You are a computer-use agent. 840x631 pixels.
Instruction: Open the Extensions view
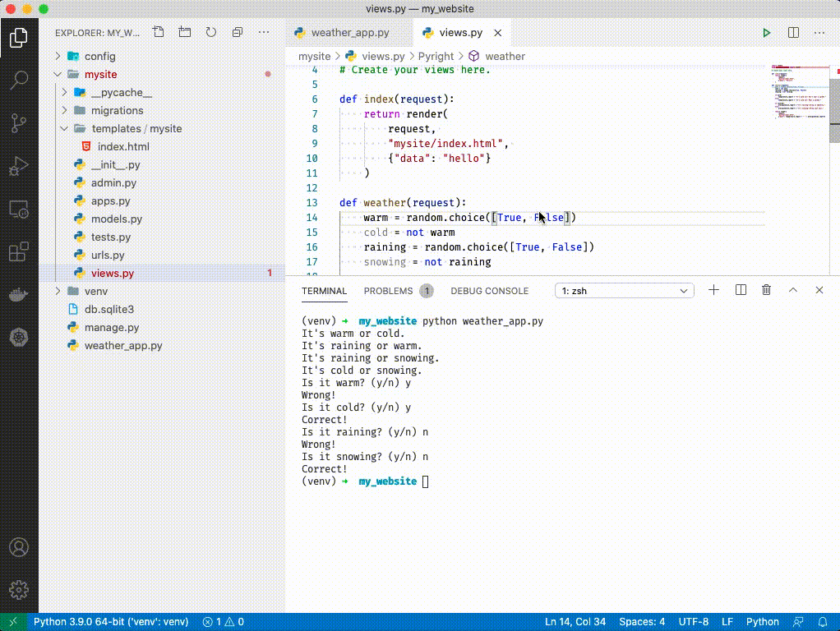[18, 252]
